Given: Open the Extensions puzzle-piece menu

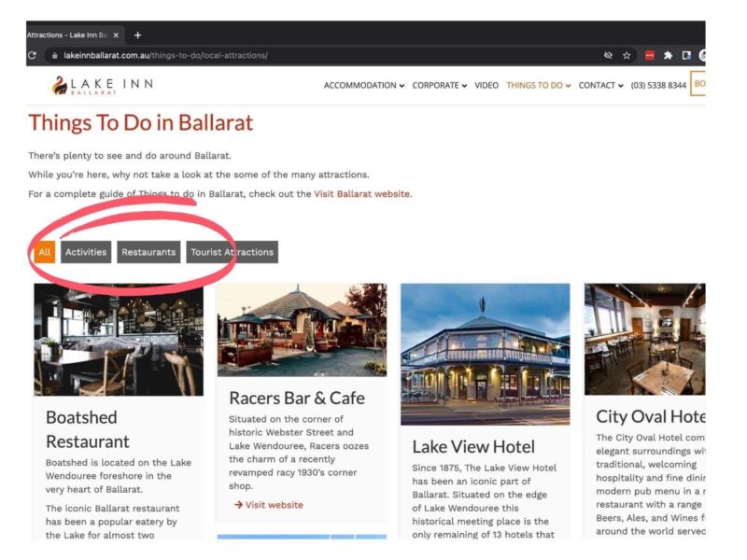Looking at the screenshot, I should (668, 55).
